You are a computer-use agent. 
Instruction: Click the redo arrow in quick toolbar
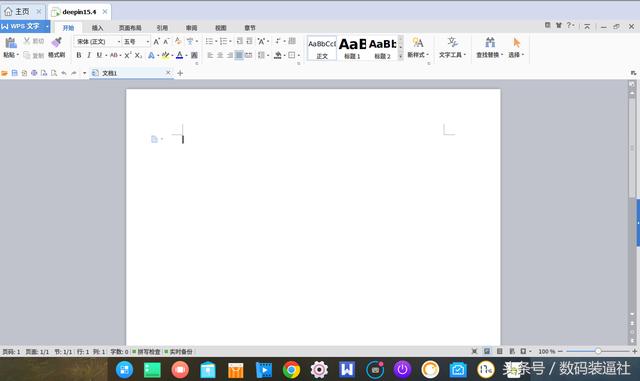74,73
